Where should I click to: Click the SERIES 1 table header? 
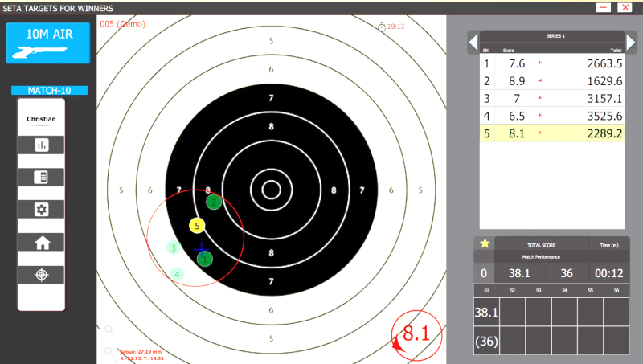[552, 37]
